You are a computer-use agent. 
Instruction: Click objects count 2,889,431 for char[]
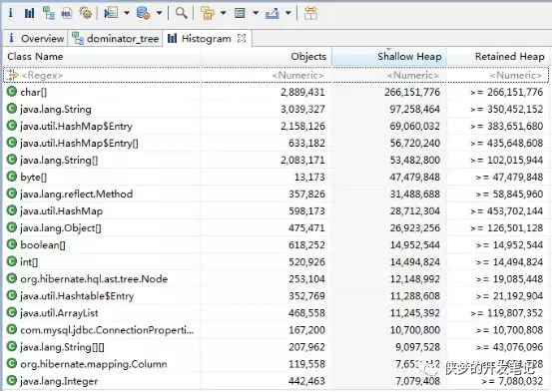(x=302, y=92)
